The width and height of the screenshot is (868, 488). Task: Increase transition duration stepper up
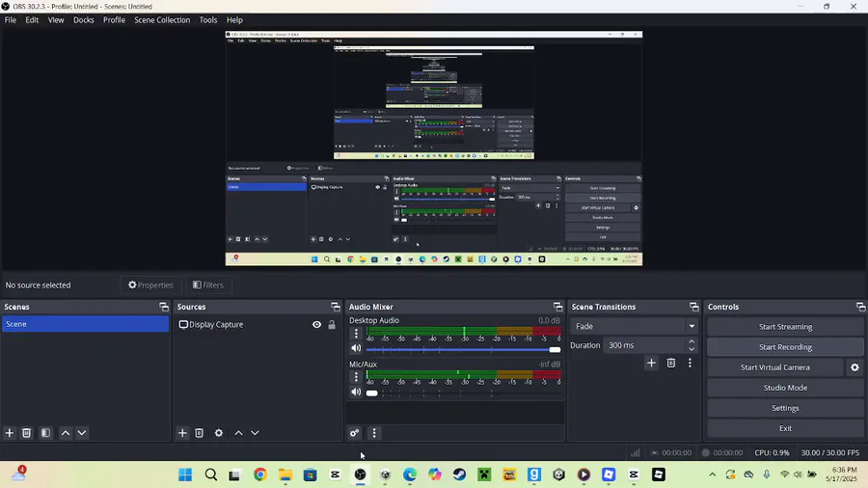pos(692,341)
